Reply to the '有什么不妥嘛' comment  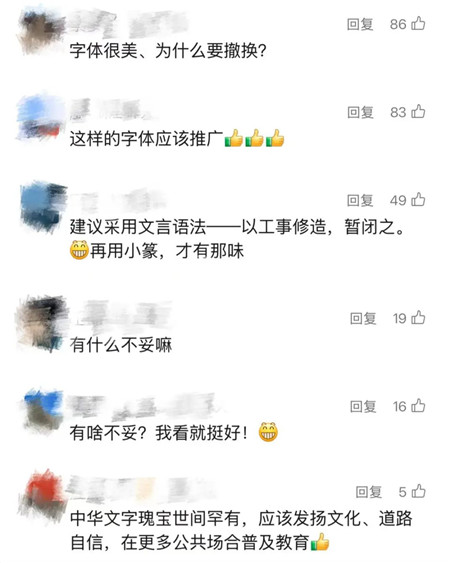click(363, 318)
